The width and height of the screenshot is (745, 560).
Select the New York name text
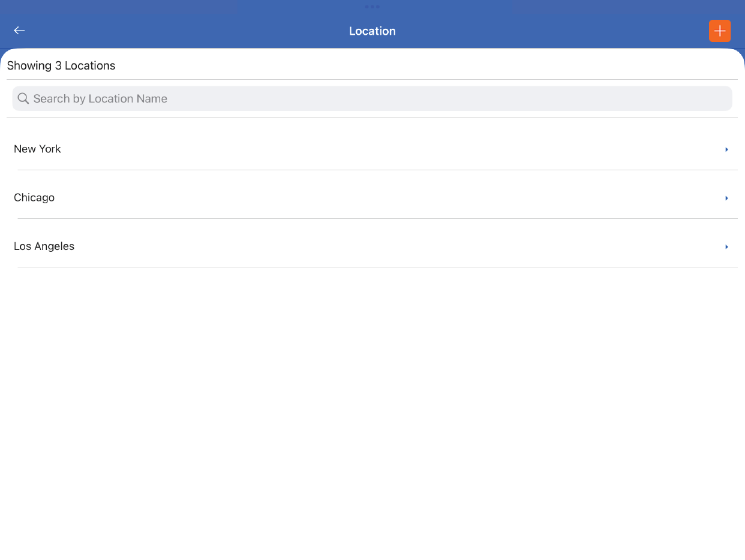(37, 149)
